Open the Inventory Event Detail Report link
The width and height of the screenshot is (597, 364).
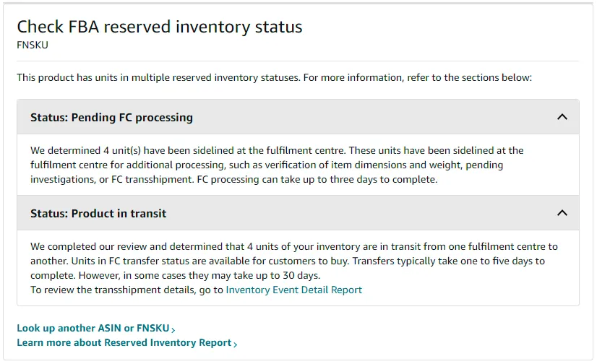293,290
